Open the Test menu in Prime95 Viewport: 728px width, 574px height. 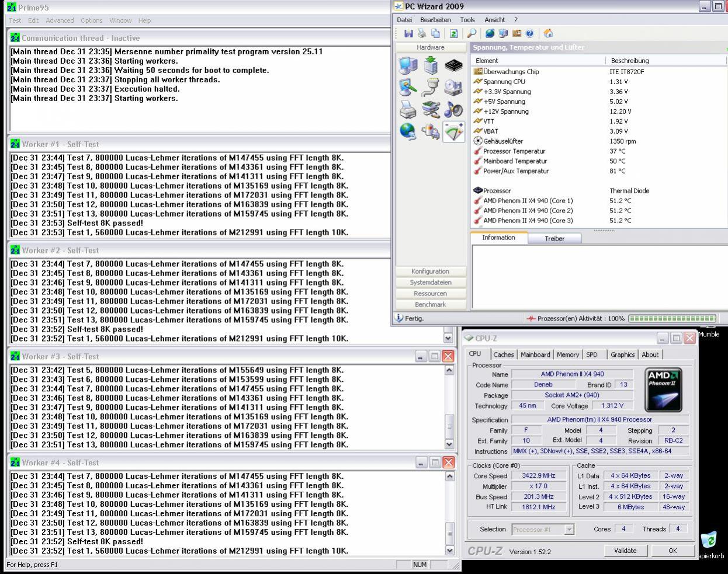(x=15, y=20)
